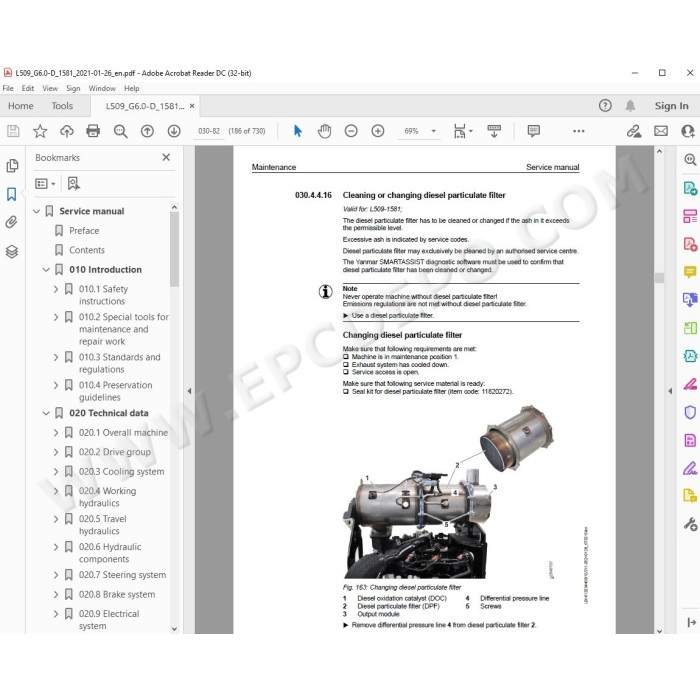Click the Save file icon
The image size is (700, 700).
pyautogui.click(x=13, y=131)
